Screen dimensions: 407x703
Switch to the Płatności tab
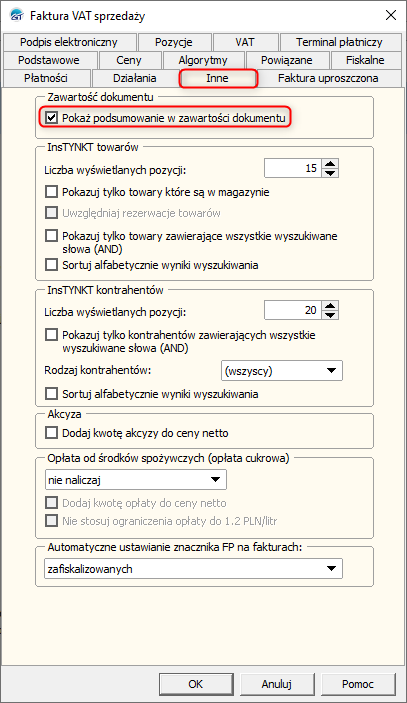tap(46, 78)
